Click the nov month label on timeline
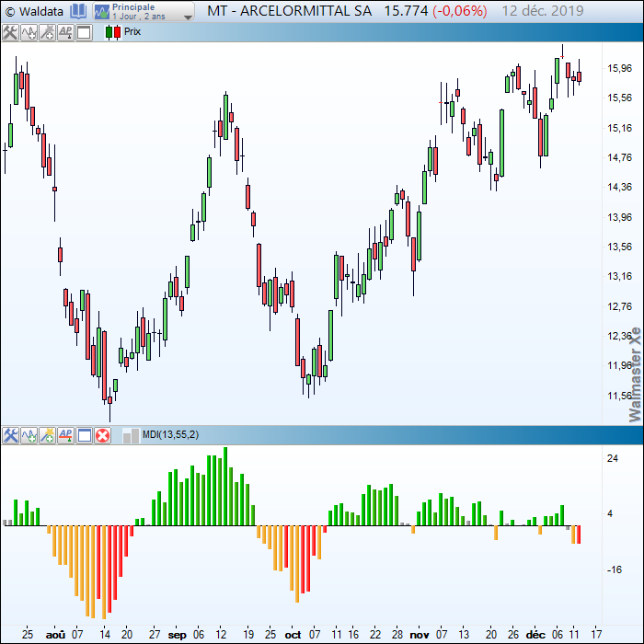The height and width of the screenshot is (644, 644). pyautogui.click(x=420, y=635)
